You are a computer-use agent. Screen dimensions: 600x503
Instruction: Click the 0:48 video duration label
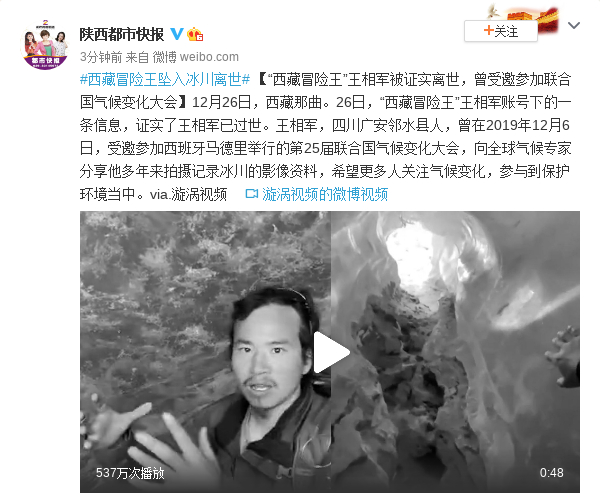(x=551, y=473)
